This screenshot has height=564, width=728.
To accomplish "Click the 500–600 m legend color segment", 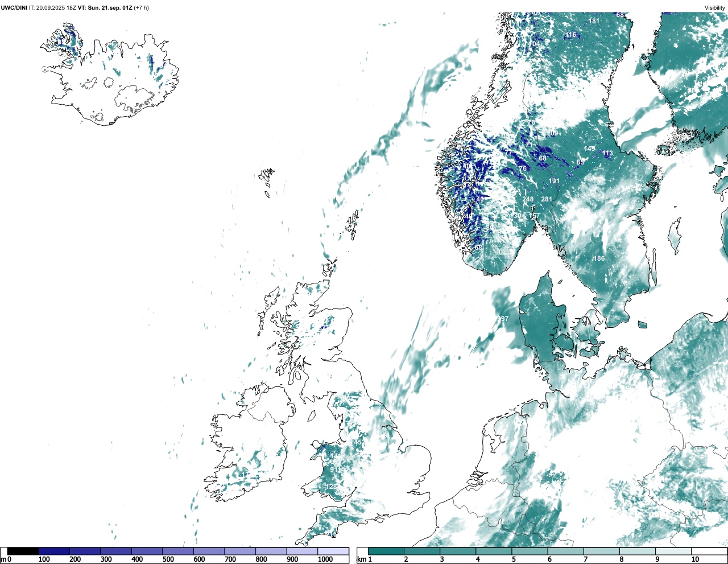I will [x=178, y=551].
